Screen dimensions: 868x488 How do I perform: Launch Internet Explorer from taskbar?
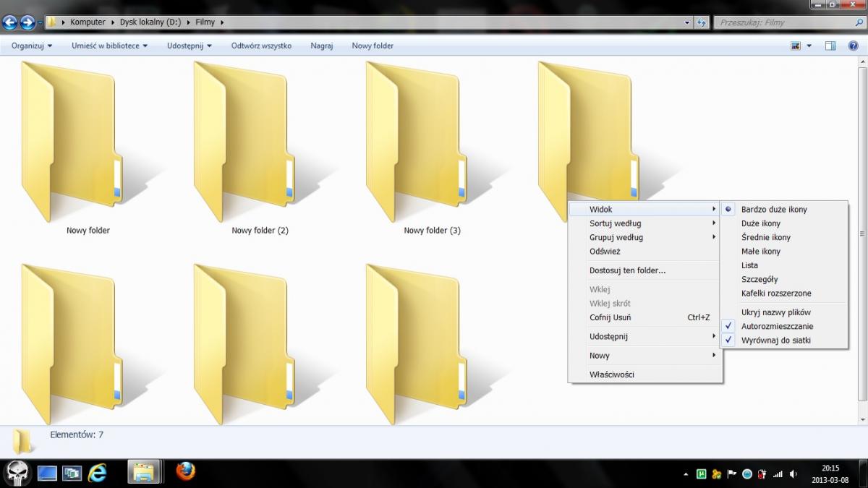(97, 474)
